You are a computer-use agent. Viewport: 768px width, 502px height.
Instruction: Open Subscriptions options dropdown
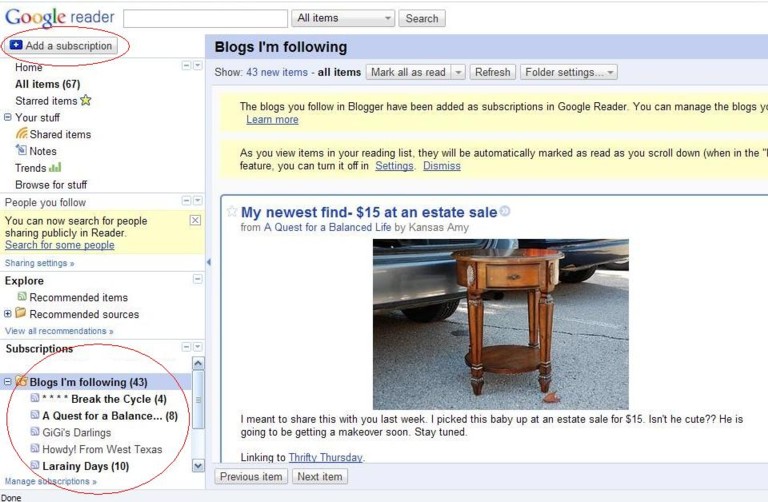point(197,347)
